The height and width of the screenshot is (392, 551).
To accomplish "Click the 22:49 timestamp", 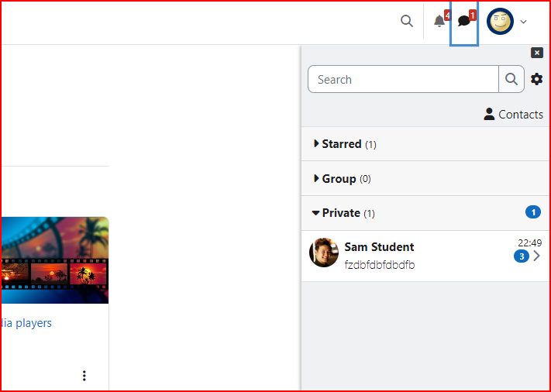I will [x=529, y=242].
